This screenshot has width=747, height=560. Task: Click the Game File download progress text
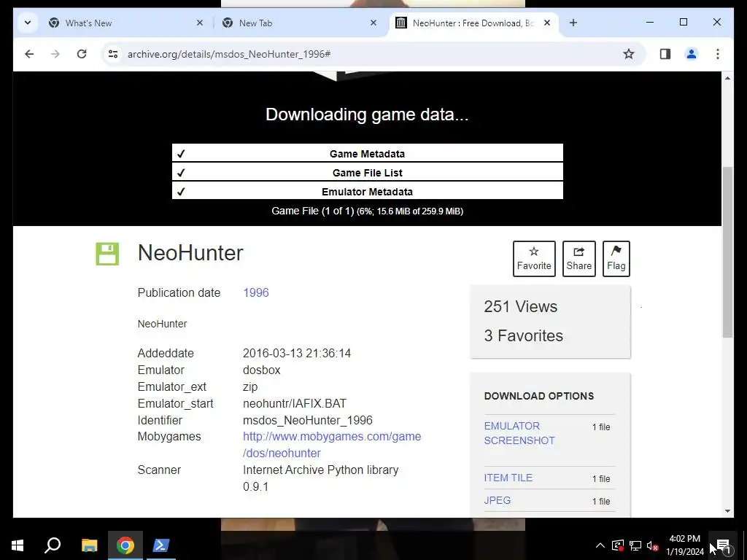(368, 211)
